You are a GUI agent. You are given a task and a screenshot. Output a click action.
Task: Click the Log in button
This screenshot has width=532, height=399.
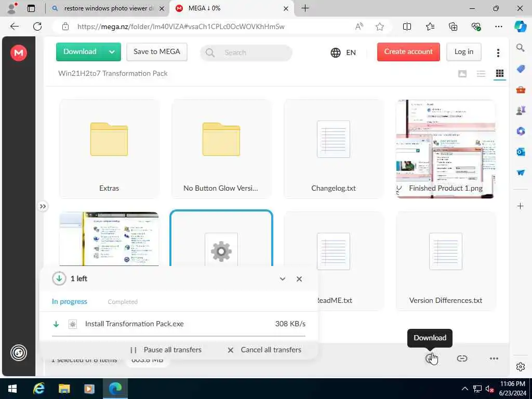[x=463, y=51]
